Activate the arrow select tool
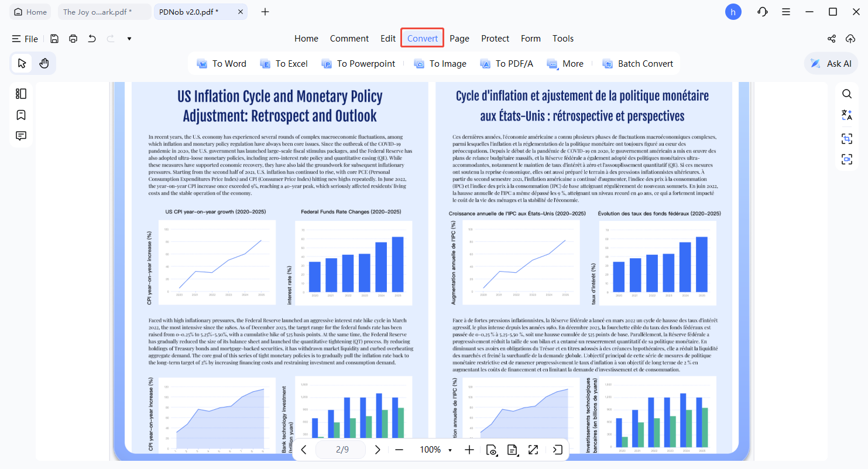 [x=22, y=63]
